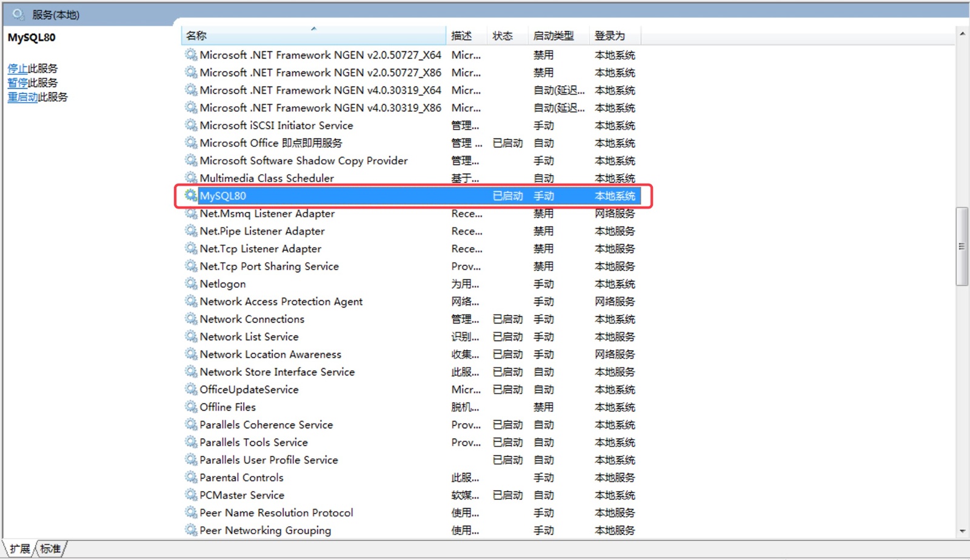
Task: Sort by the 状态 column header
Action: pos(503,36)
